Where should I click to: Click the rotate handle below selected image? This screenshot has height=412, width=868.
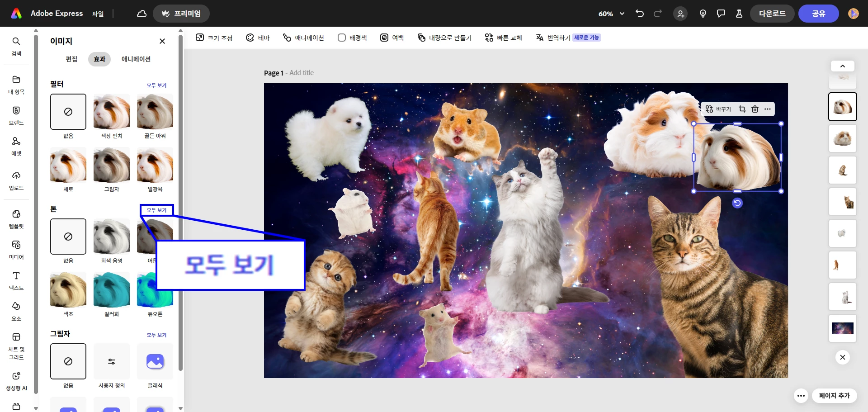pyautogui.click(x=737, y=203)
